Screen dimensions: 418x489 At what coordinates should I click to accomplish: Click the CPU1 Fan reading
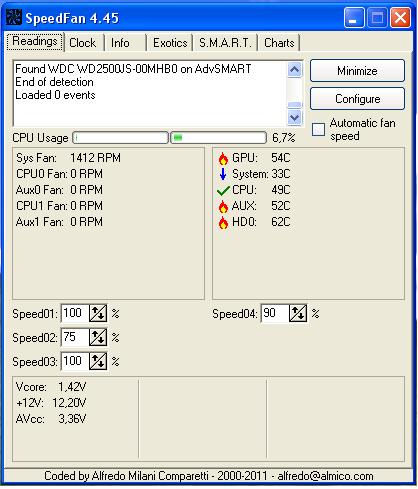tap(59, 206)
